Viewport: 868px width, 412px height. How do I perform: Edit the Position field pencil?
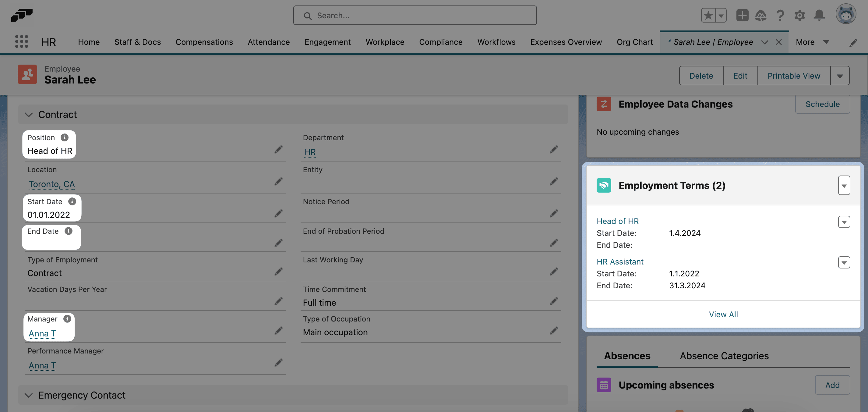click(x=278, y=149)
